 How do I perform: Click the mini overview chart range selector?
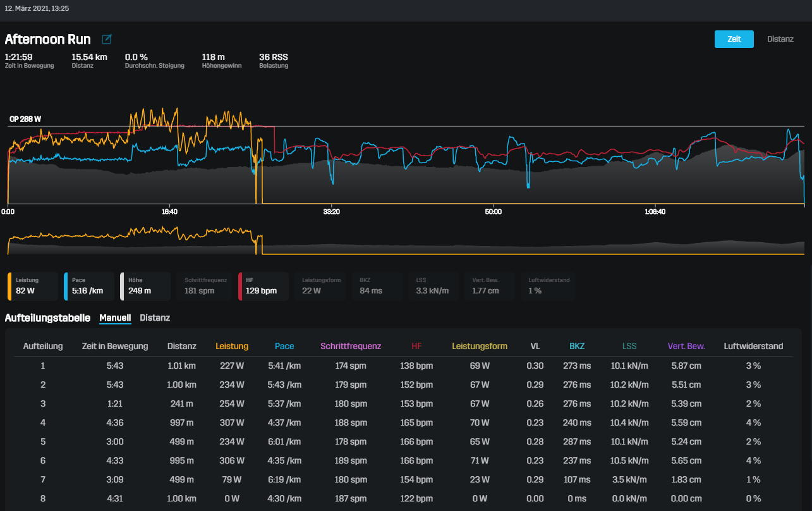[x=406, y=240]
